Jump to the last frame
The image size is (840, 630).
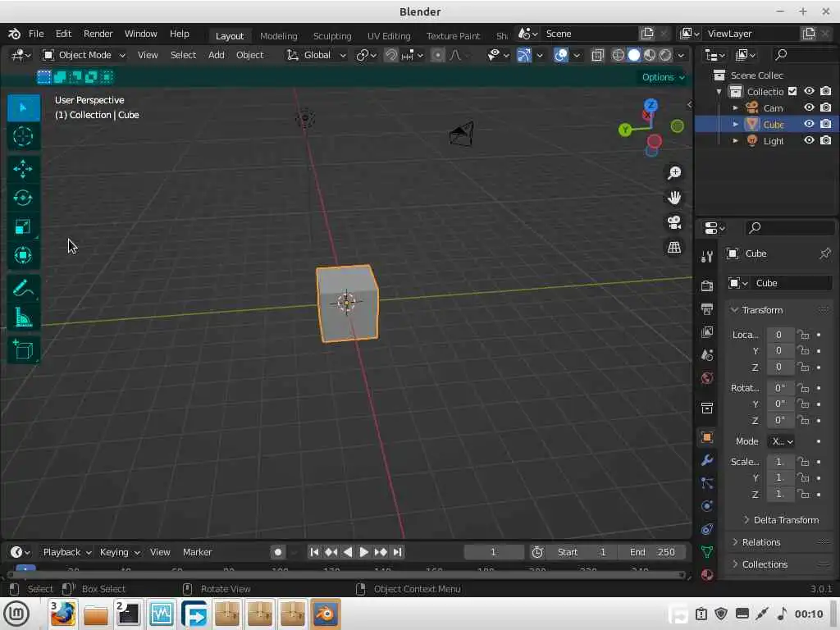(398, 552)
